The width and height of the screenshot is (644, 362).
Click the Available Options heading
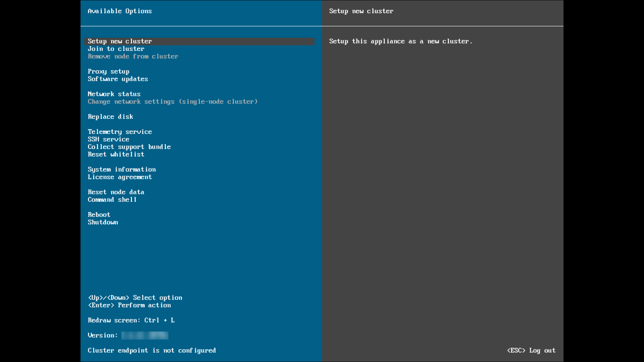[x=120, y=11]
